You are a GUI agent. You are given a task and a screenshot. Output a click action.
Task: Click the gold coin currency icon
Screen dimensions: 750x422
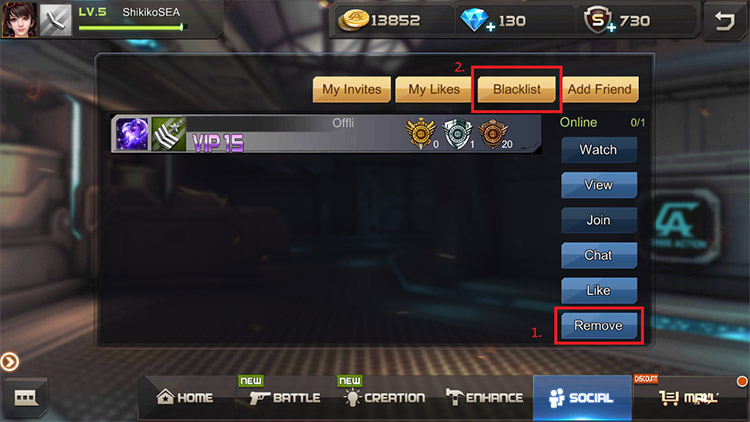click(x=353, y=20)
